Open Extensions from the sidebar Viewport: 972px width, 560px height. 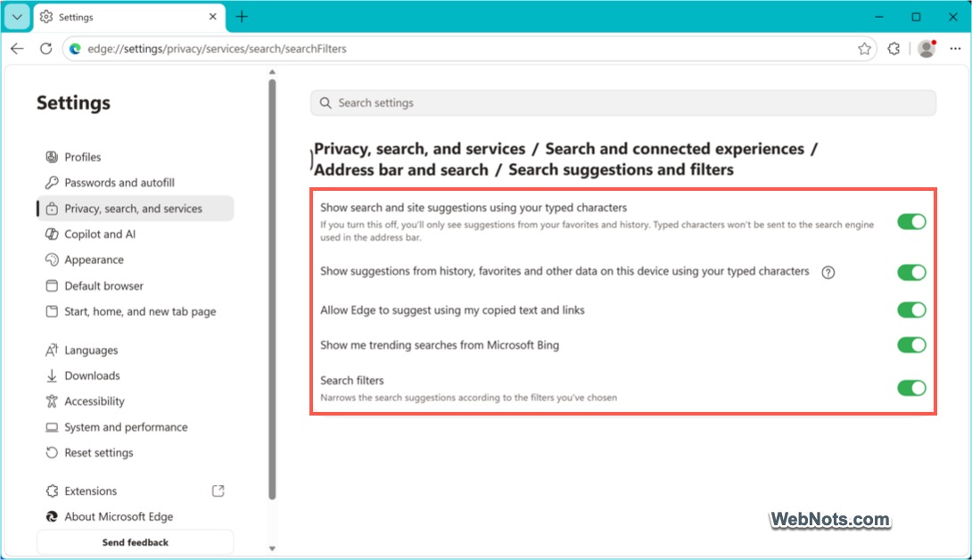(x=136, y=490)
